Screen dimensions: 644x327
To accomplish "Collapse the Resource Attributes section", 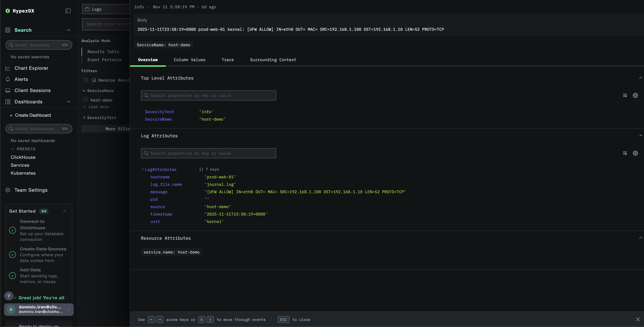I will pos(640,238).
